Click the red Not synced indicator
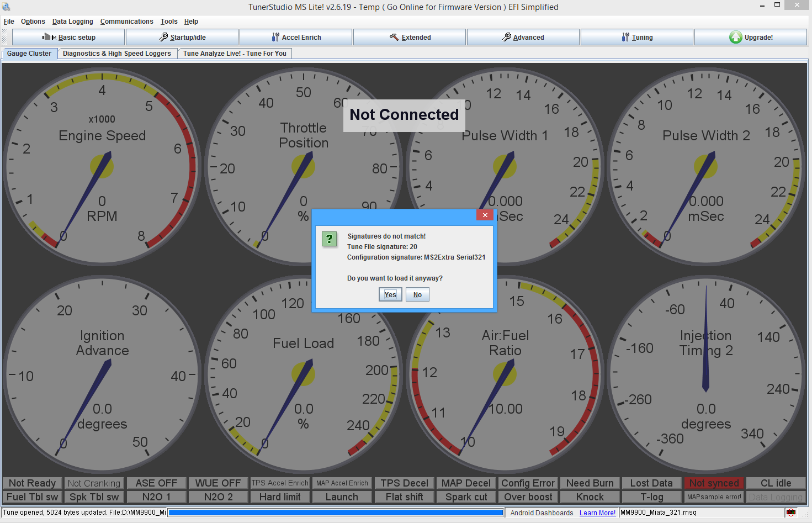 [714, 483]
